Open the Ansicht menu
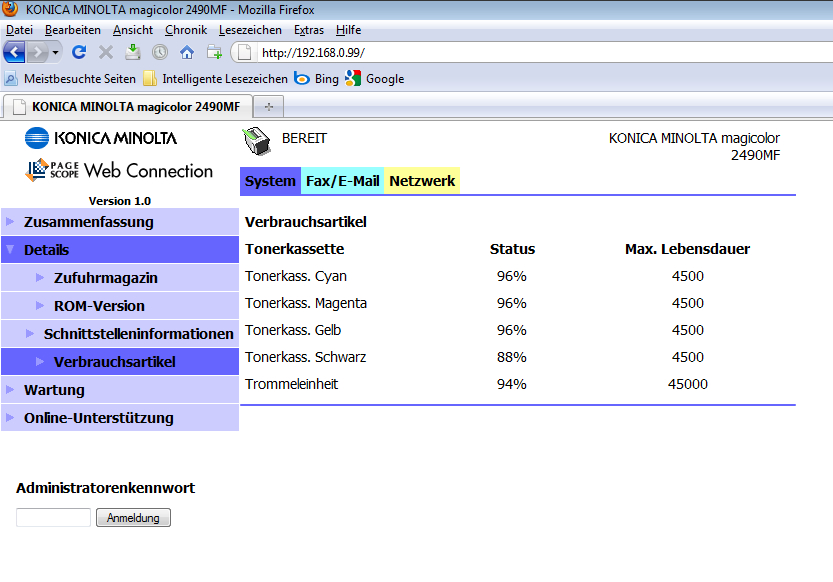 click(133, 30)
